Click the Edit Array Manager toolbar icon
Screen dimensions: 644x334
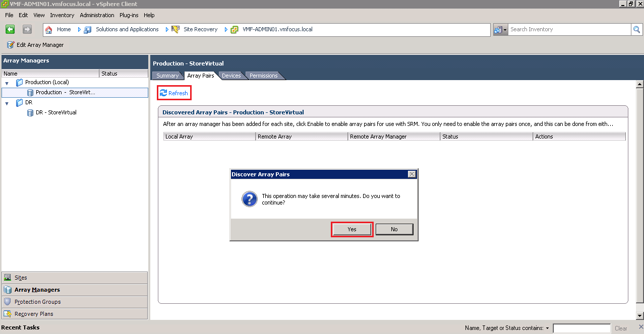[x=10, y=45]
